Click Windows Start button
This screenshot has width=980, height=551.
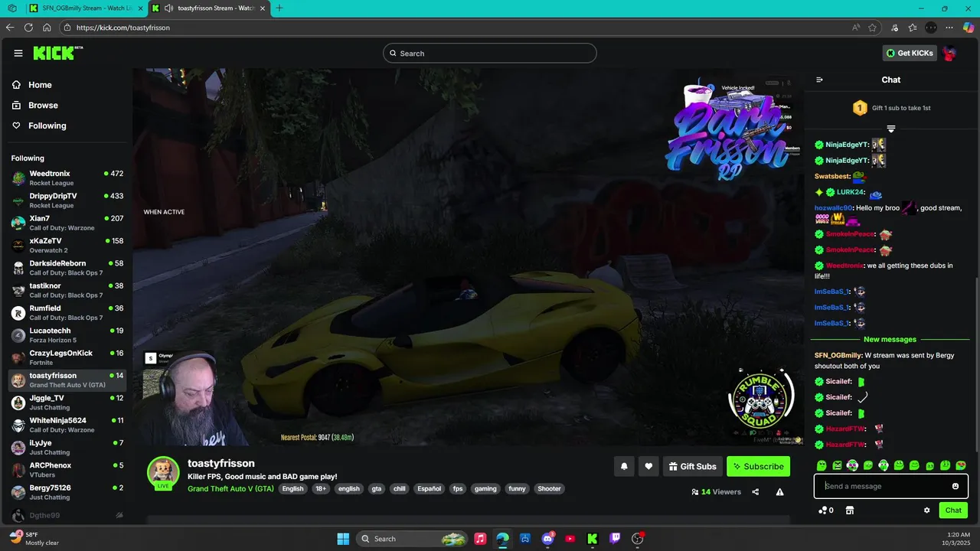click(x=343, y=539)
